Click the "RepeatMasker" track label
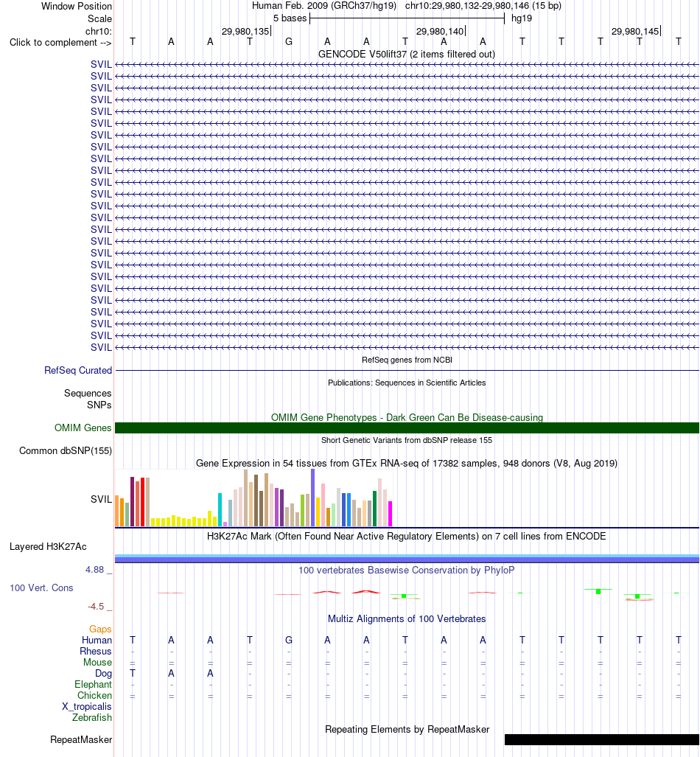The width and height of the screenshot is (700, 757). (81, 739)
